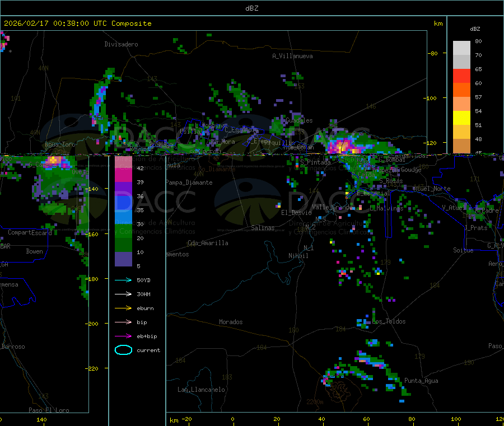
Task: Click the magenta eb+bip arrow legend icon
Action: click(123, 336)
